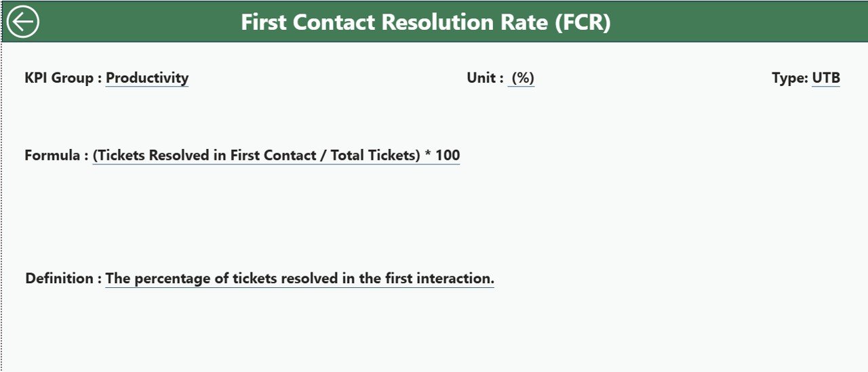The width and height of the screenshot is (868, 372).
Task: Click the "Formula :" label
Action: click(56, 155)
